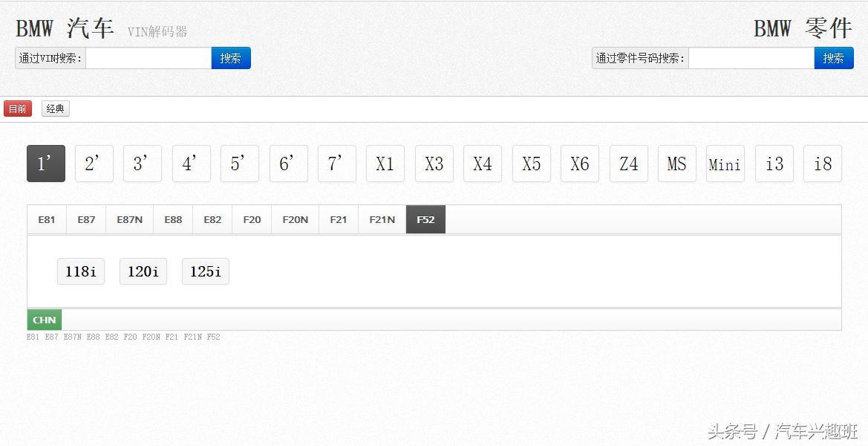The image size is (868, 446).
Task: Open the E82 chassis tab
Action: coord(212,219)
